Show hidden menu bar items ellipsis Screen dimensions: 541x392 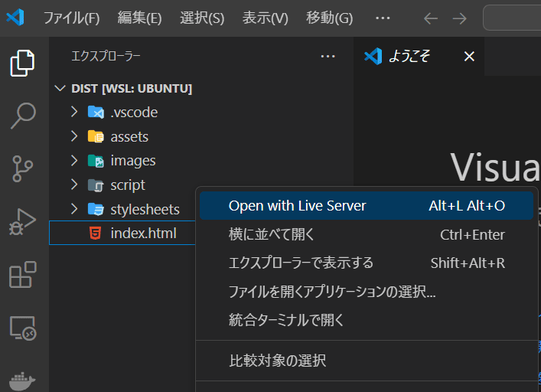click(x=383, y=18)
